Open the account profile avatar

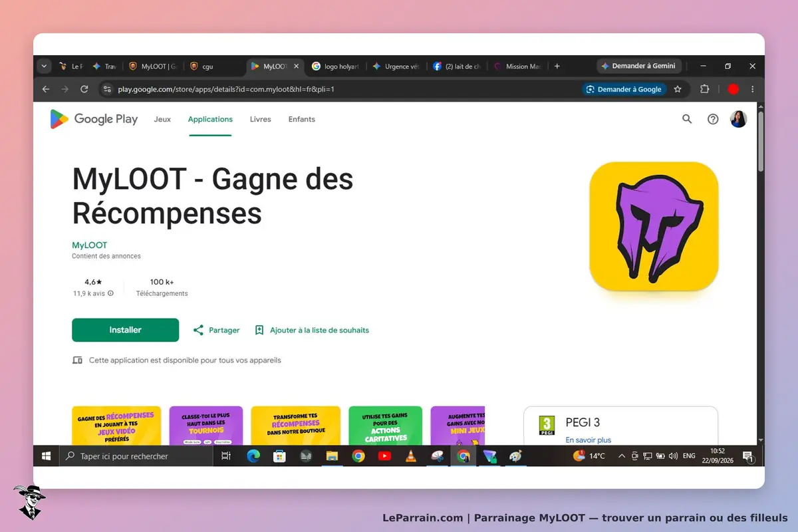[739, 119]
